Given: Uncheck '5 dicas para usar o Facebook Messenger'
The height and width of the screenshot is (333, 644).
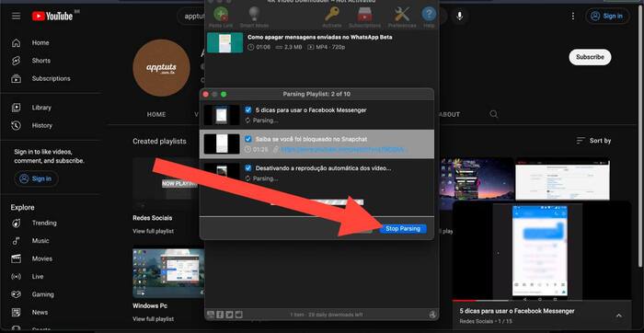Looking at the screenshot, I should (x=248, y=110).
